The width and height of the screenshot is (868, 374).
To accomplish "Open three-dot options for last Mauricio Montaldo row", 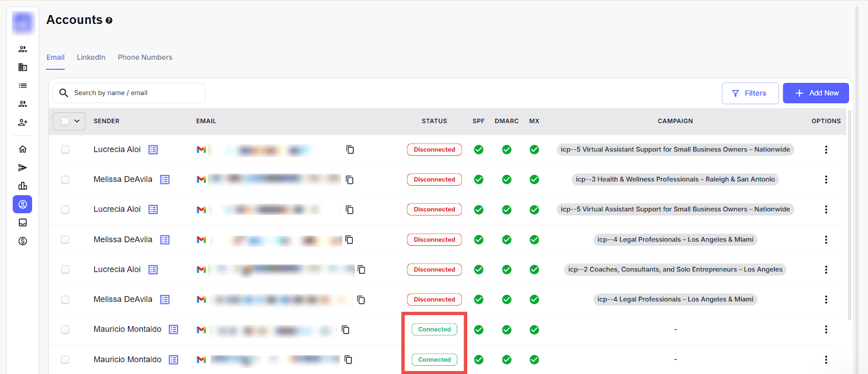I will pyautogui.click(x=826, y=359).
